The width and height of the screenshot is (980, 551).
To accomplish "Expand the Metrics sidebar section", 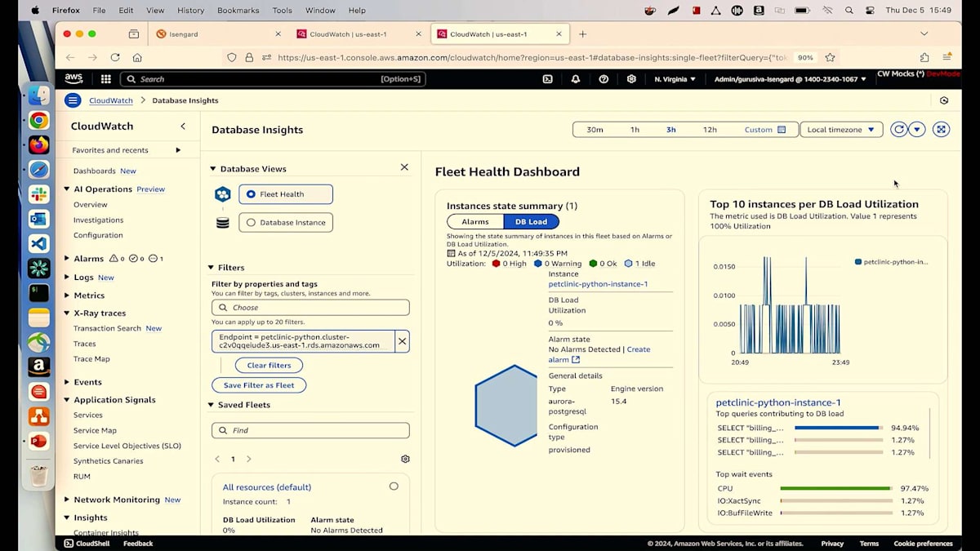I will pyautogui.click(x=67, y=295).
